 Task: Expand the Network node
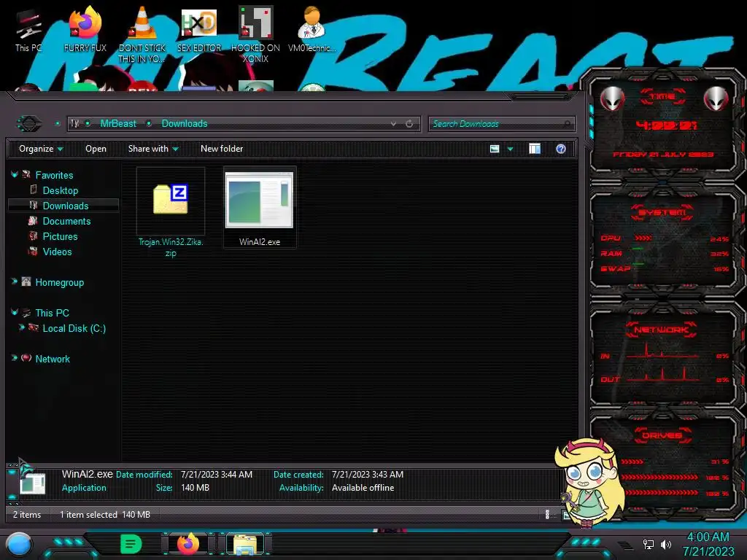click(x=15, y=358)
